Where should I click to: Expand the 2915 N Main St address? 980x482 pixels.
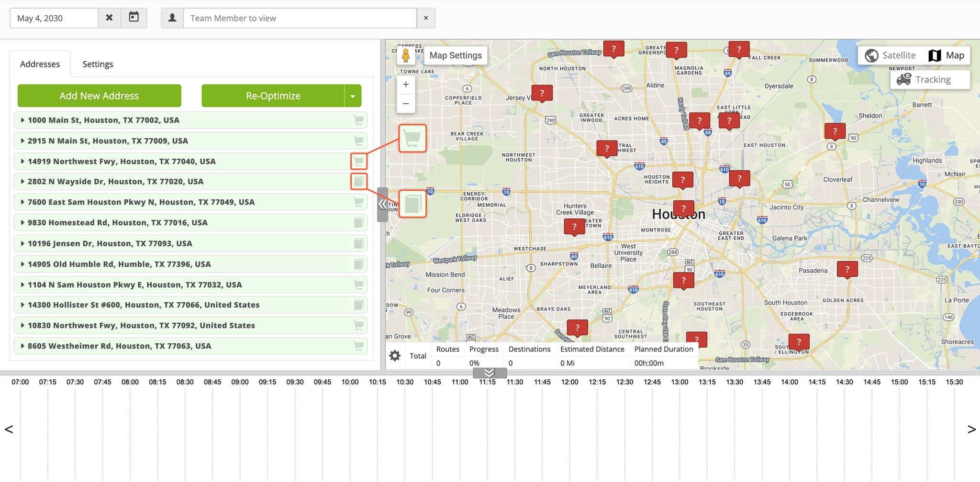(22, 141)
